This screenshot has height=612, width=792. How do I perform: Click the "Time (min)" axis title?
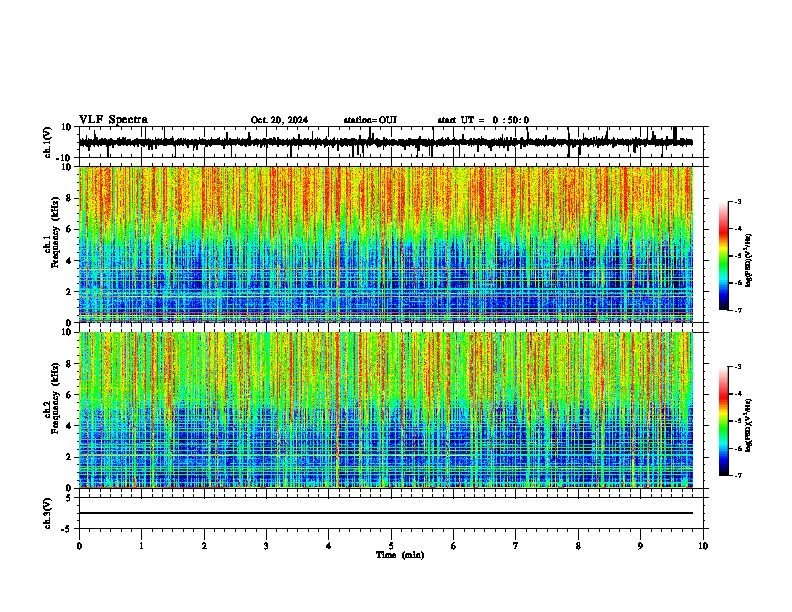(x=400, y=555)
